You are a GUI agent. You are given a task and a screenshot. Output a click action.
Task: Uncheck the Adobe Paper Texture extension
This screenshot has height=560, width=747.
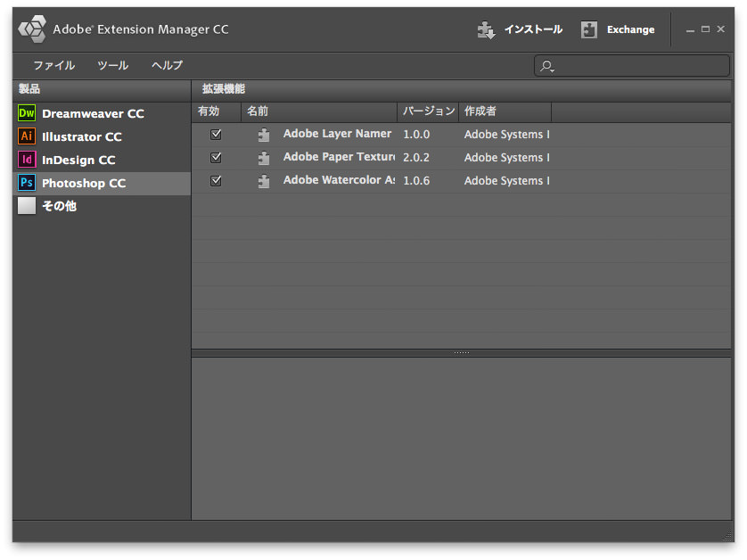click(x=216, y=157)
